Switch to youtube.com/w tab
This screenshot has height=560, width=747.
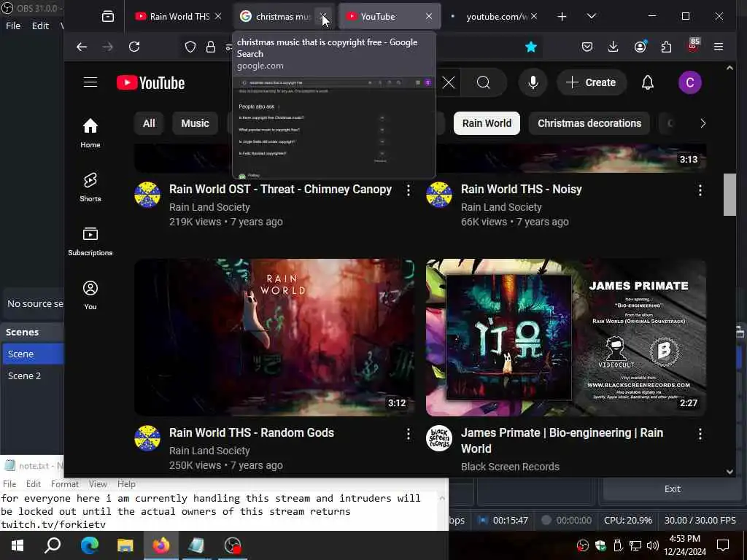point(493,17)
